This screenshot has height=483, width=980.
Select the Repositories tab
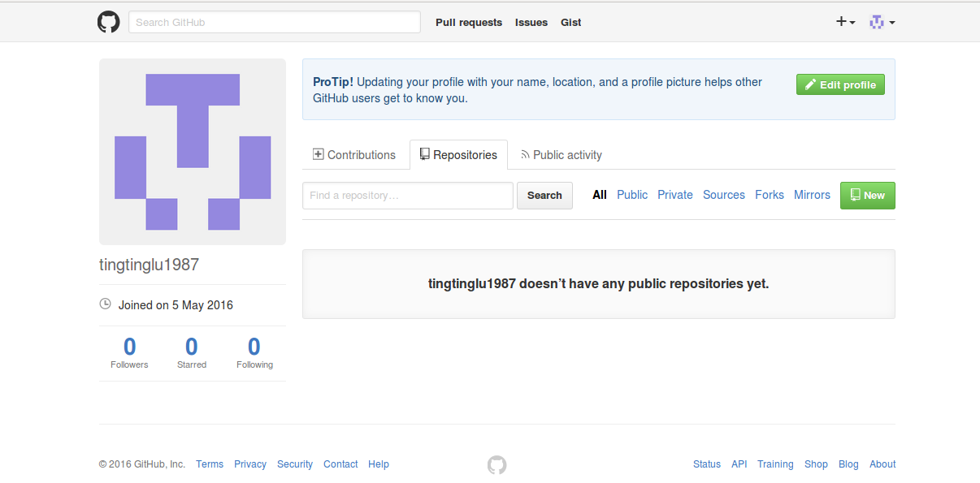(x=458, y=154)
